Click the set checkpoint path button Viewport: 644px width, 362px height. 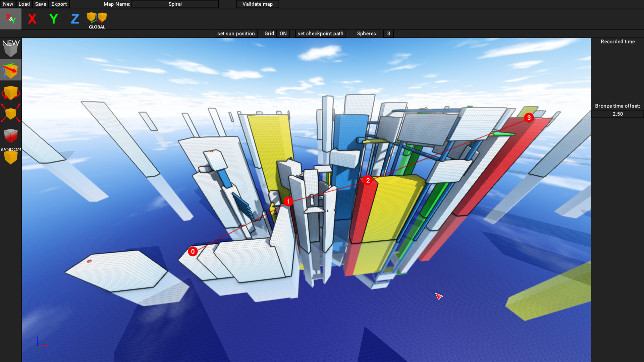point(320,34)
